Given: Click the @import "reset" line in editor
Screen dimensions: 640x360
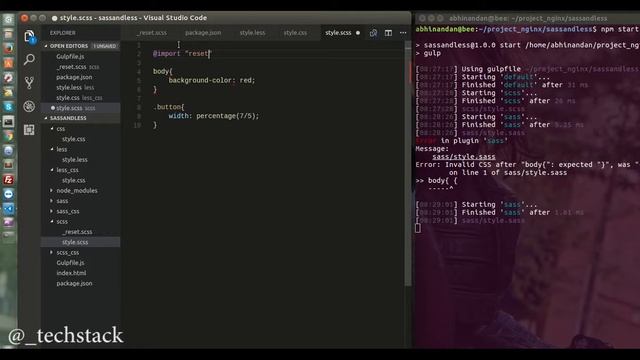Looking at the screenshot, I should tap(182, 53).
